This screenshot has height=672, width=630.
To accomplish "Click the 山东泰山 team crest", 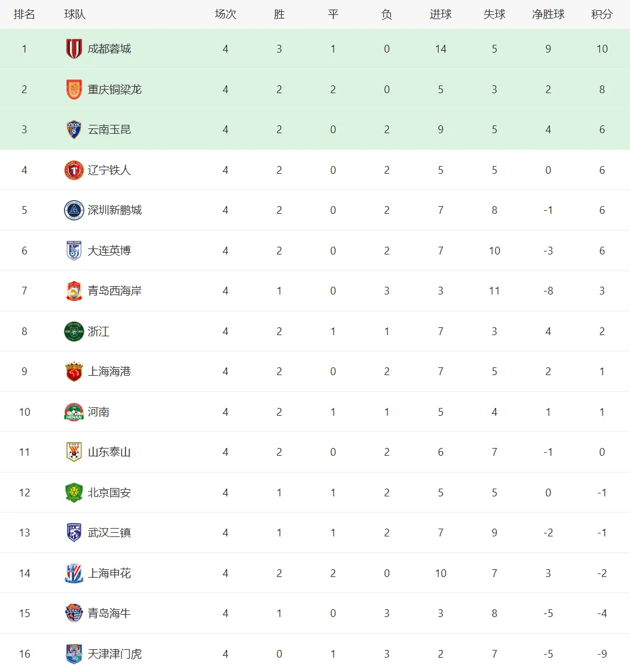I will 74,452.
